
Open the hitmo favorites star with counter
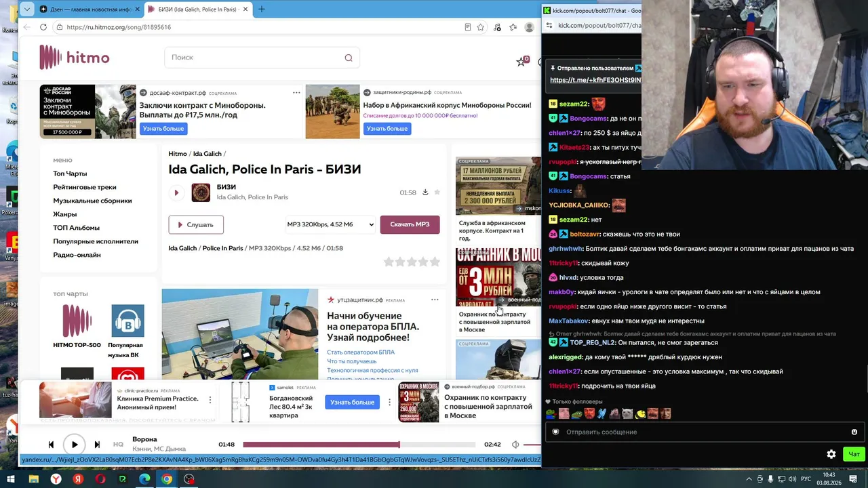click(521, 61)
